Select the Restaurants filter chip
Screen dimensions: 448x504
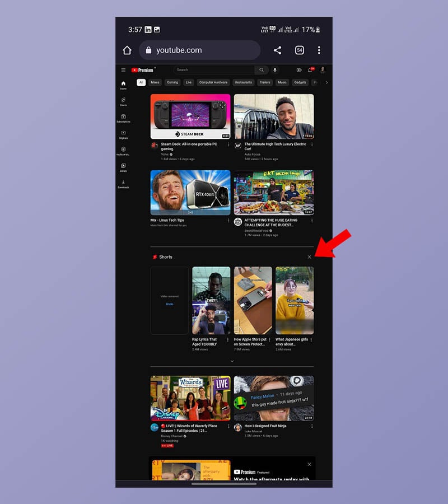[244, 82]
